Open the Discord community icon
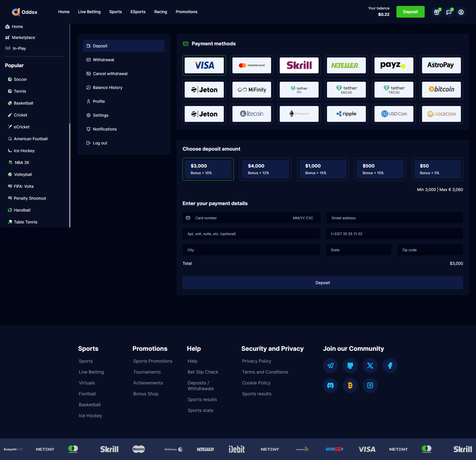Screen dimensions: 476x460 (x=330, y=385)
